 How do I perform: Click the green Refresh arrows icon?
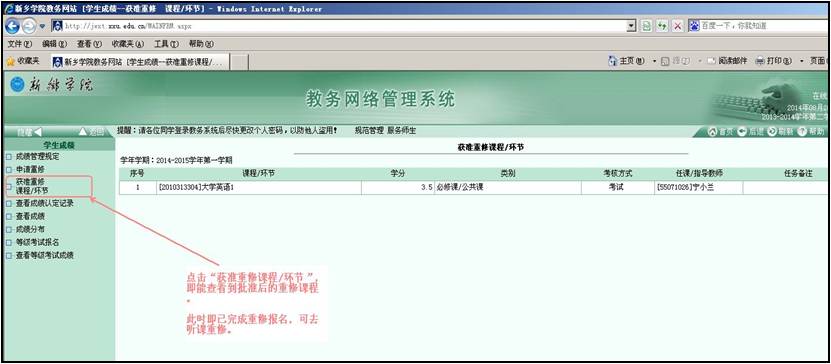point(662,26)
